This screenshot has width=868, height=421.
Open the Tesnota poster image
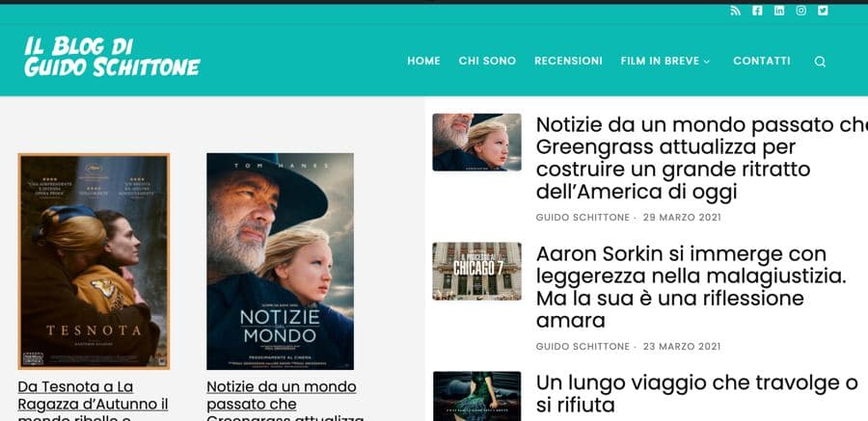(x=95, y=261)
